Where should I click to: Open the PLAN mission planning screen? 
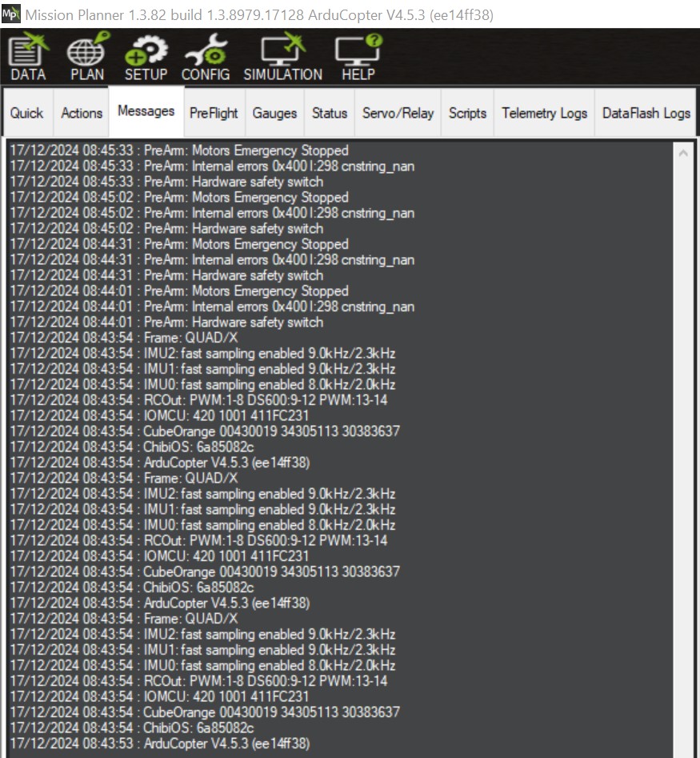[x=87, y=57]
